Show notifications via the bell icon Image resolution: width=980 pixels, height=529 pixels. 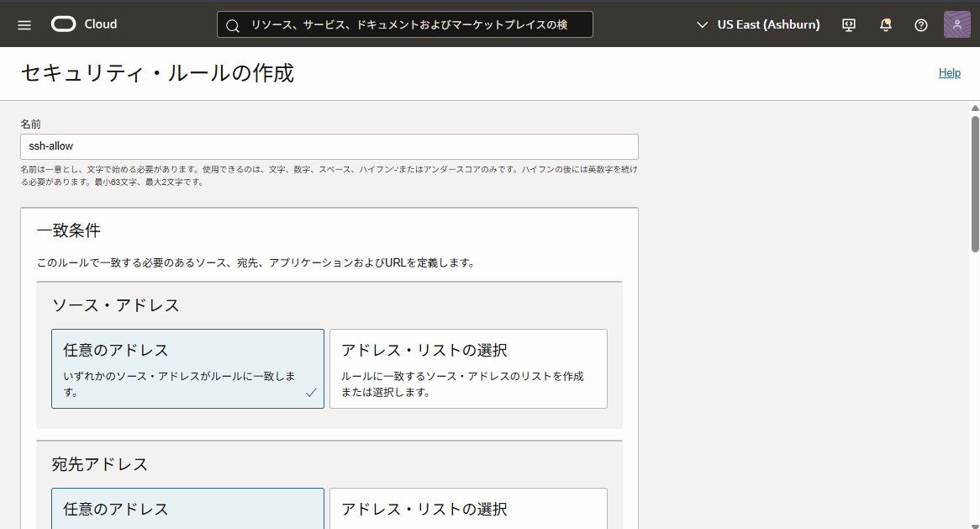(x=885, y=24)
